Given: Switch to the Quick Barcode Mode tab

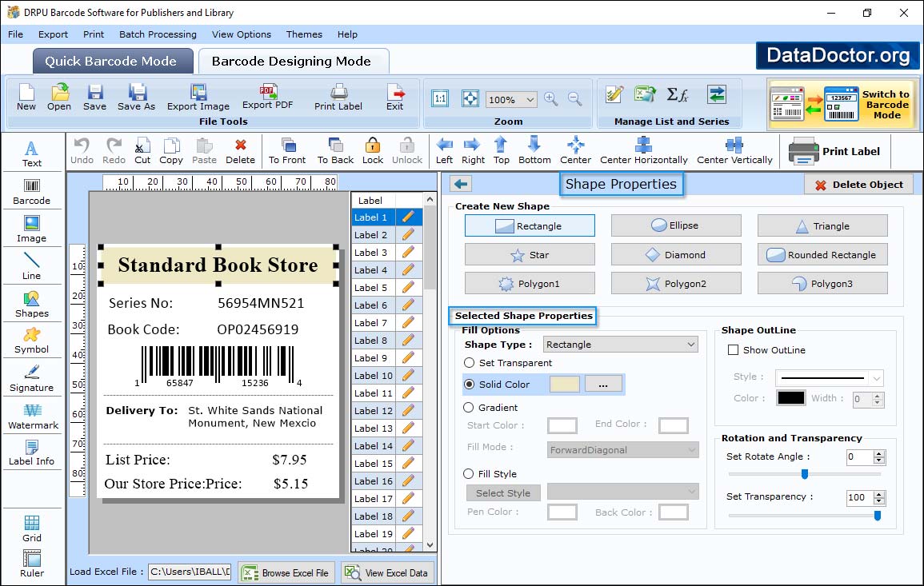Looking at the screenshot, I should tap(113, 62).
